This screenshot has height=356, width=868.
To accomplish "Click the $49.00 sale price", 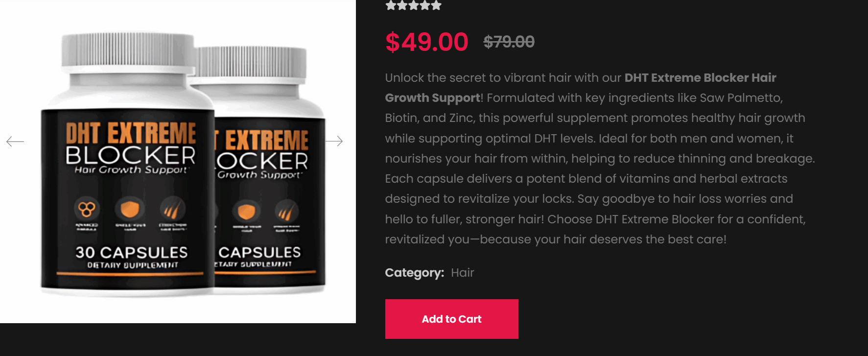I will pyautogui.click(x=426, y=42).
